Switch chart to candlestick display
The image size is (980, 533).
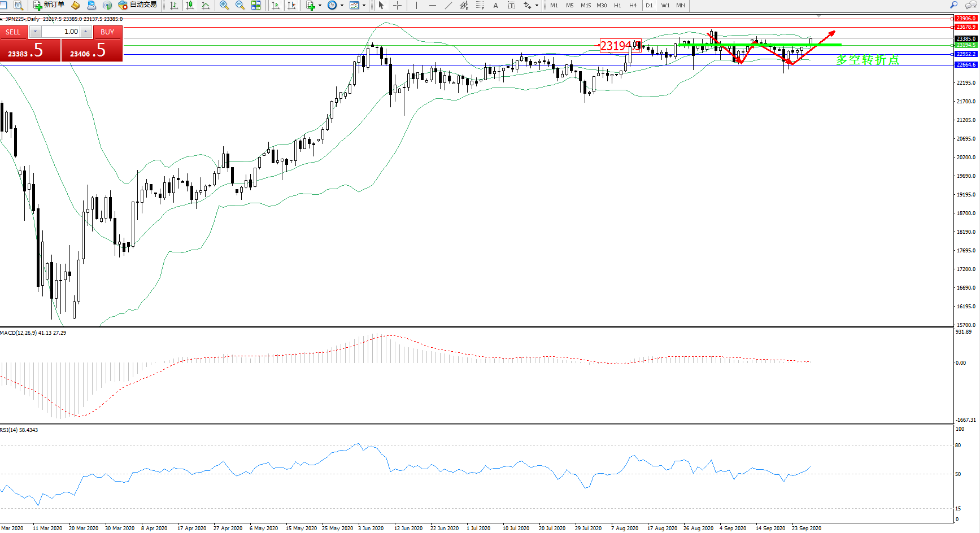click(190, 5)
